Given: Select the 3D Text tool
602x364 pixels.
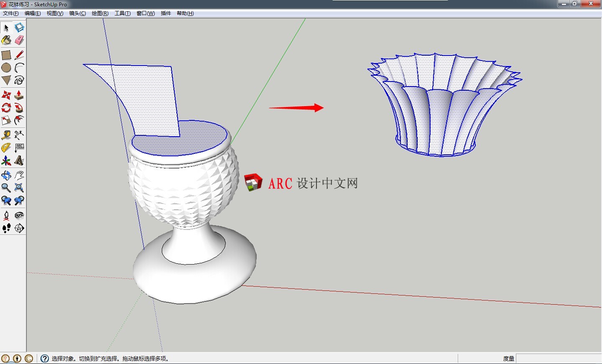Looking at the screenshot, I should coord(19,161).
